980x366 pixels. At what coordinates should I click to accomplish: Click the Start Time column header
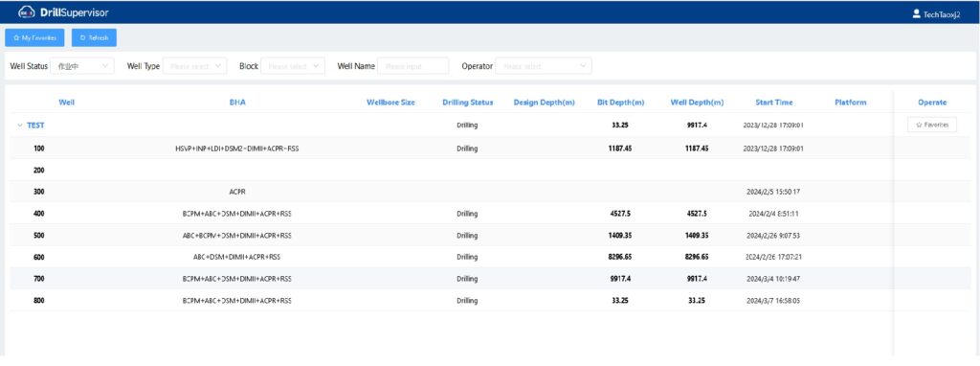(773, 103)
